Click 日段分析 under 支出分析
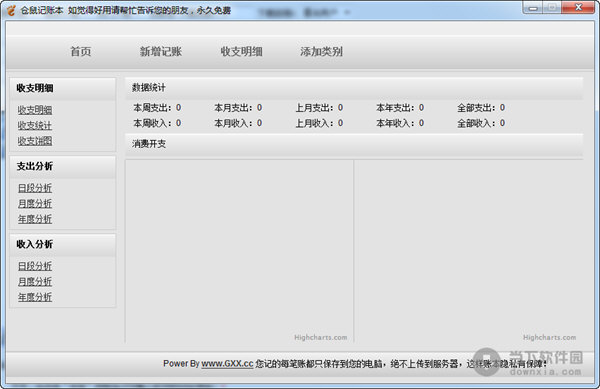This screenshot has width=600, height=389. point(35,188)
